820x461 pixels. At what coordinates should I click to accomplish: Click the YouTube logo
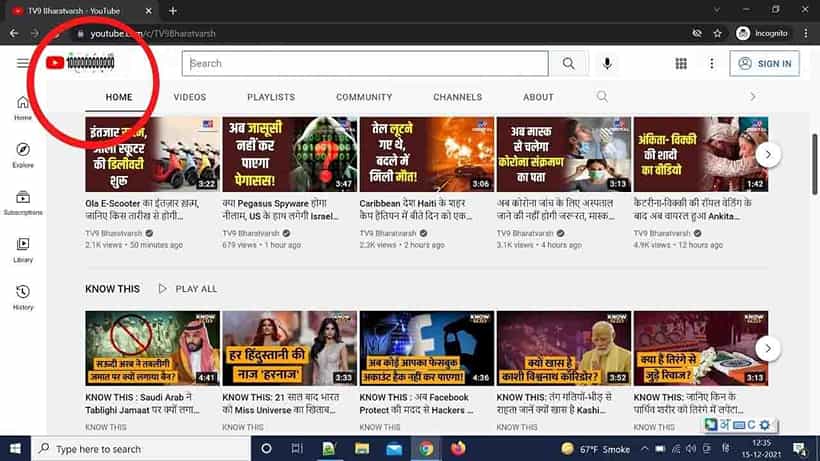pos(80,63)
